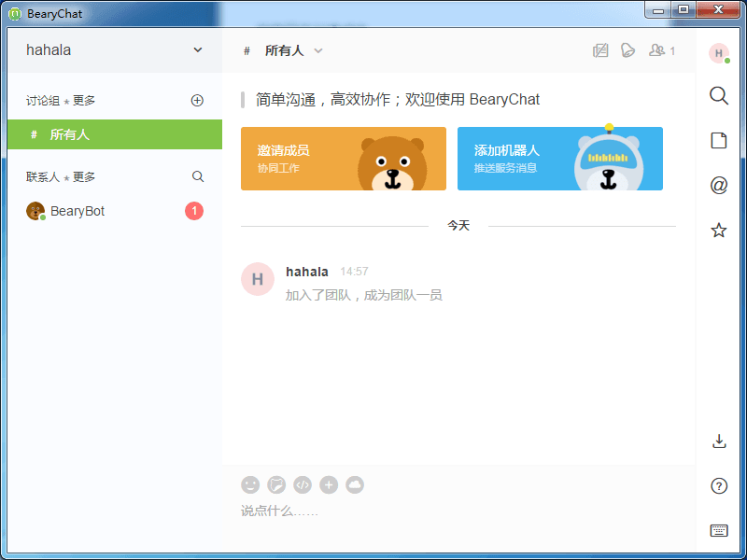Show the channel members count
This screenshot has width=747, height=560.
click(662, 50)
